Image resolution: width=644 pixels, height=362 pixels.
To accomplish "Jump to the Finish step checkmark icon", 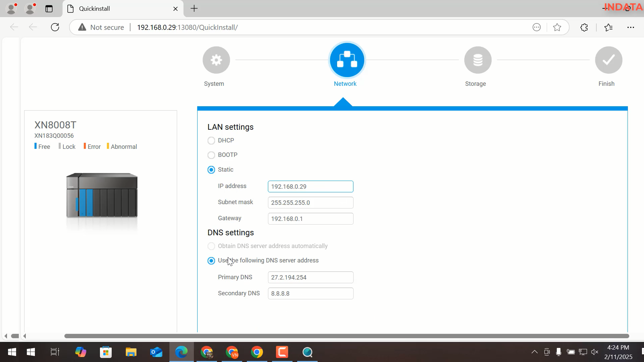I will pyautogui.click(x=608, y=60).
